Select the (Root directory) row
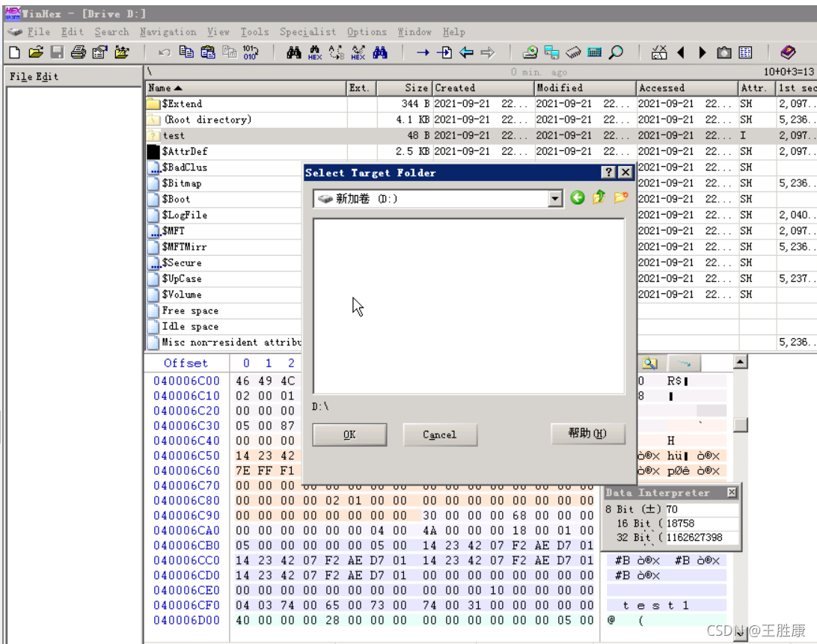817x644 pixels. 481,120
